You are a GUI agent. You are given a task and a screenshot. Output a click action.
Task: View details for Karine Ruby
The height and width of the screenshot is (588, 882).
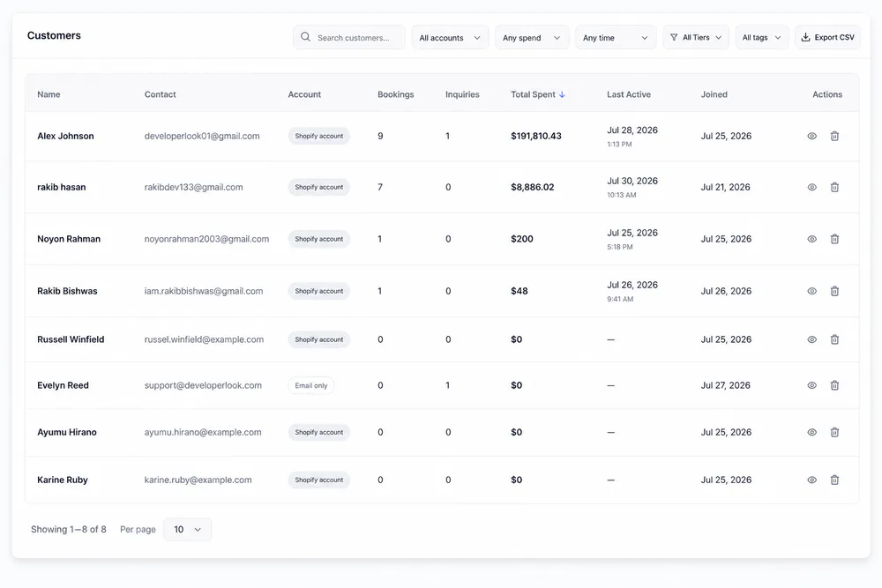coord(811,480)
